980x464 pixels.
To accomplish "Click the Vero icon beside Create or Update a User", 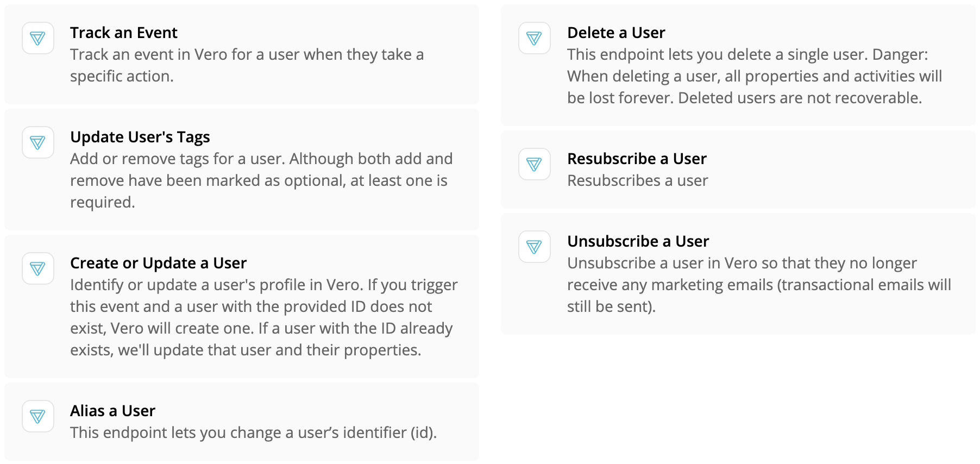I will click(x=37, y=268).
